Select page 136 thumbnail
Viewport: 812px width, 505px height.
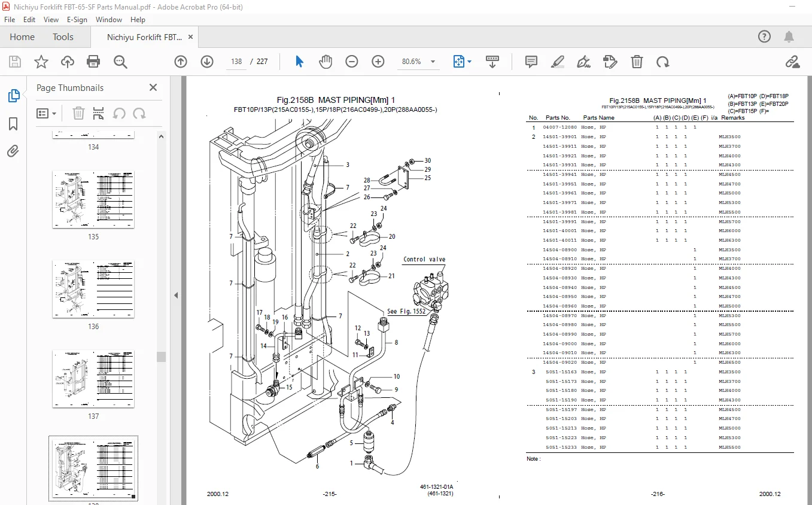click(93, 289)
